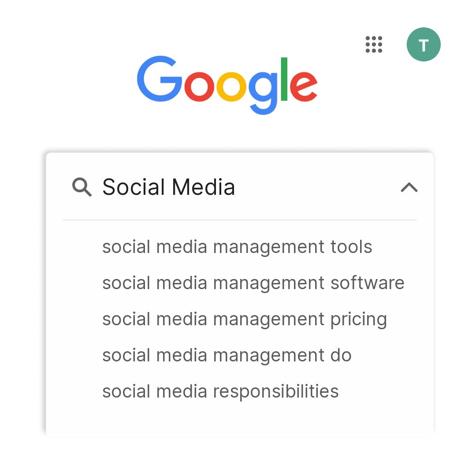The image size is (476, 476).
Task: Click the white suggestions panel background
Action: [239, 419]
